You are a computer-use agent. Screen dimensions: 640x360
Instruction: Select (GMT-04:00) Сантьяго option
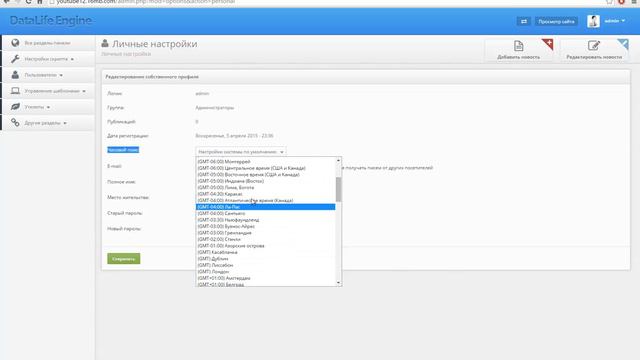coord(265,213)
